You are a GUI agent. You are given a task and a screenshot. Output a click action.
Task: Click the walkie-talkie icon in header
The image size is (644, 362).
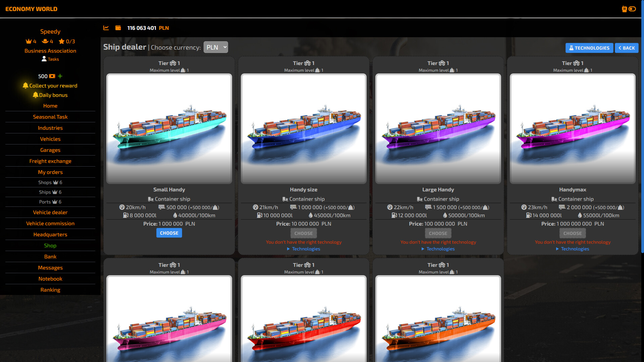[624, 9]
